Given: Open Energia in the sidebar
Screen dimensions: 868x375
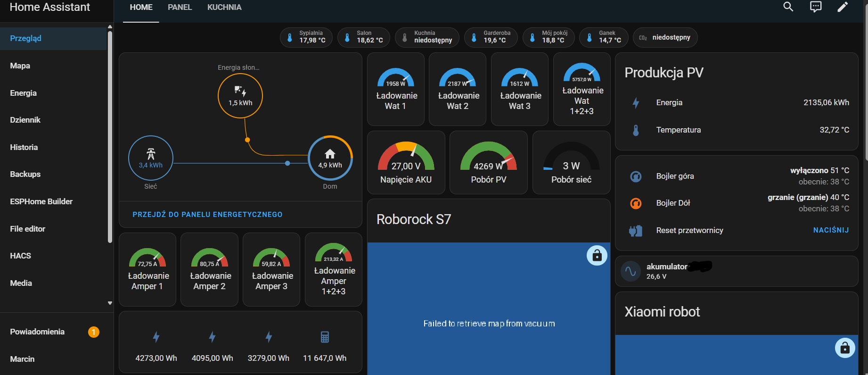Looking at the screenshot, I should coord(53,93).
